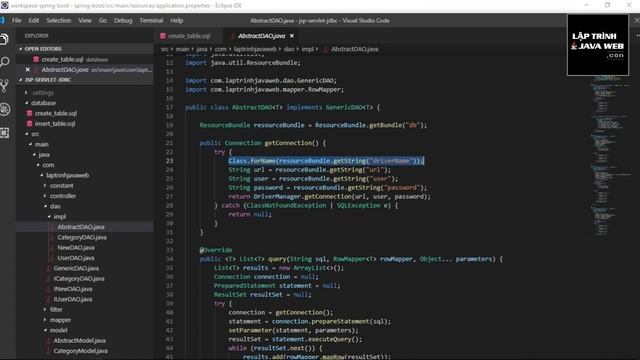
Task: Expand the filter folder
Action: click(x=45, y=310)
